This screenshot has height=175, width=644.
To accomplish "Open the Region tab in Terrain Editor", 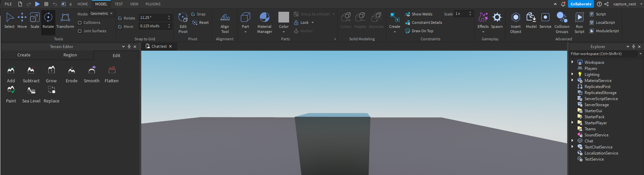I will (70, 55).
